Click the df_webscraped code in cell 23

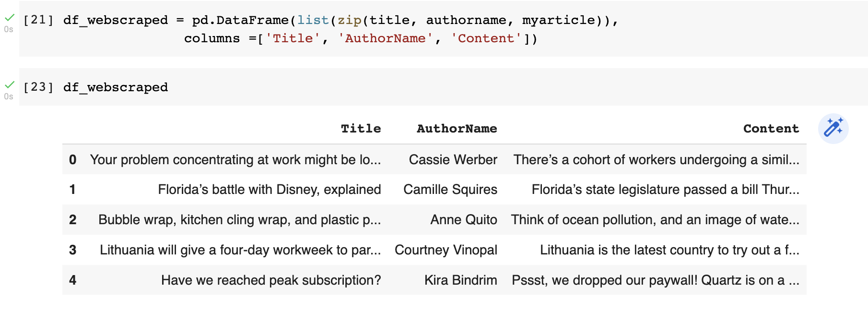pyautogui.click(x=116, y=87)
